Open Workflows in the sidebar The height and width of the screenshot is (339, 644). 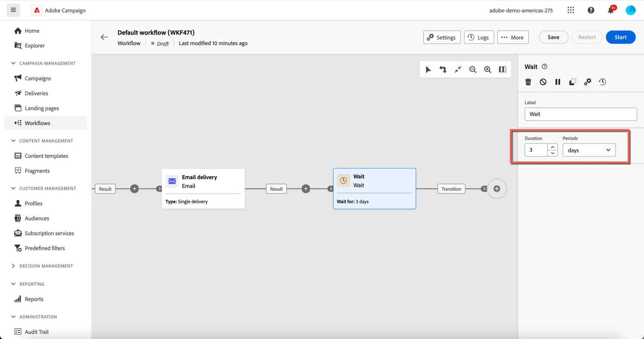pos(45,123)
